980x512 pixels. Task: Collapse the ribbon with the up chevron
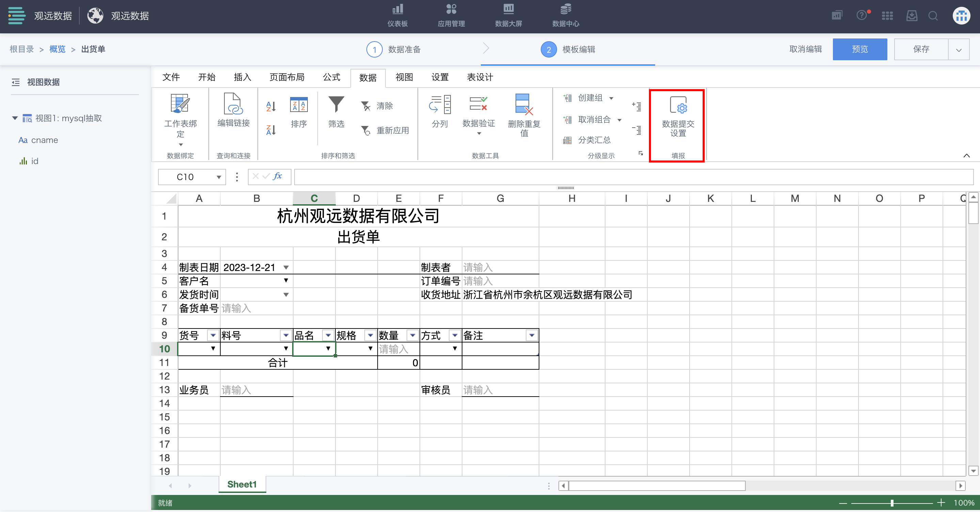[966, 156]
